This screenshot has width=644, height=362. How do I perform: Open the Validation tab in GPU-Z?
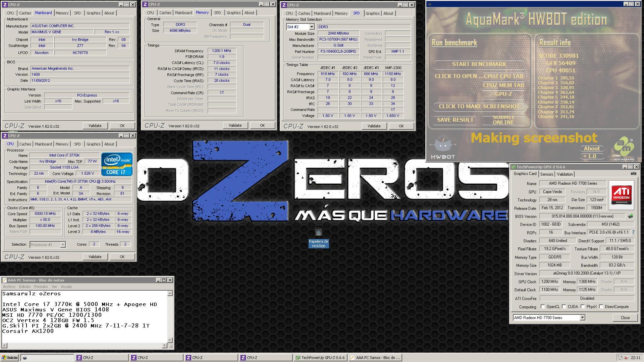pos(565,174)
